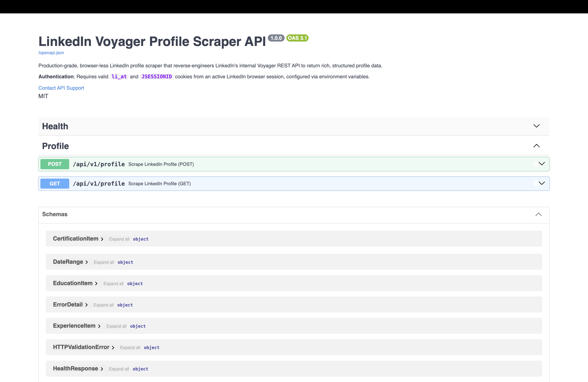This screenshot has height=382, width=588.
Task: Click the 'object' type of ExperienceItem
Action: point(138,326)
